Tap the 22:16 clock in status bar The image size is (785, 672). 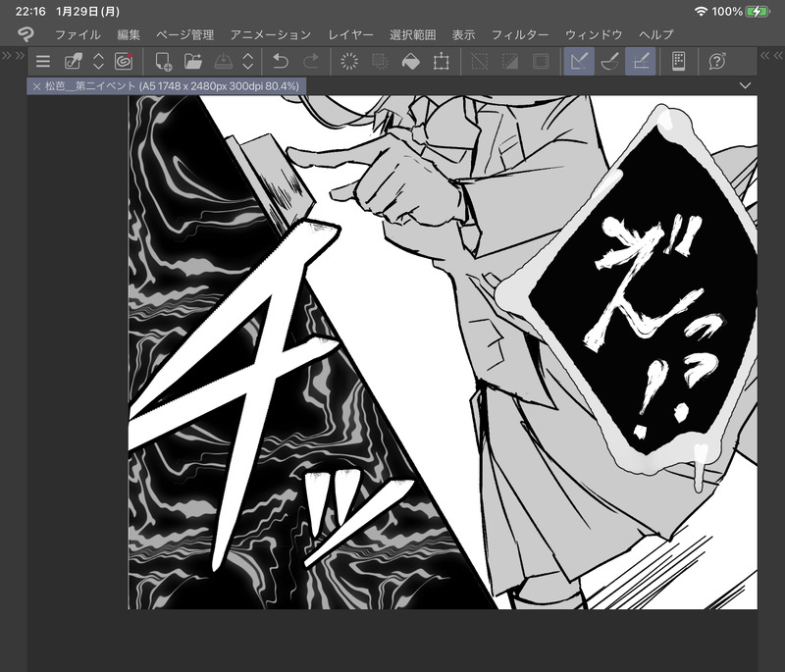[30, 11]
